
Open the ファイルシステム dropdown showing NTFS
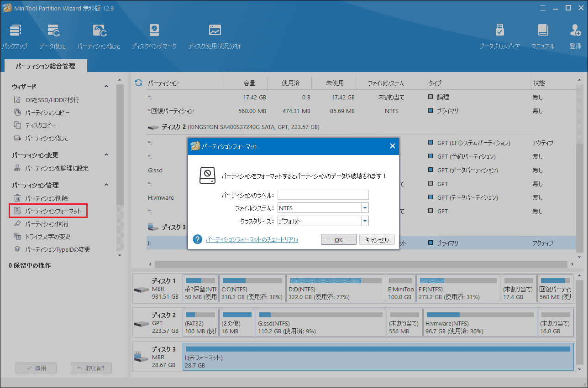tap(364, 208)
